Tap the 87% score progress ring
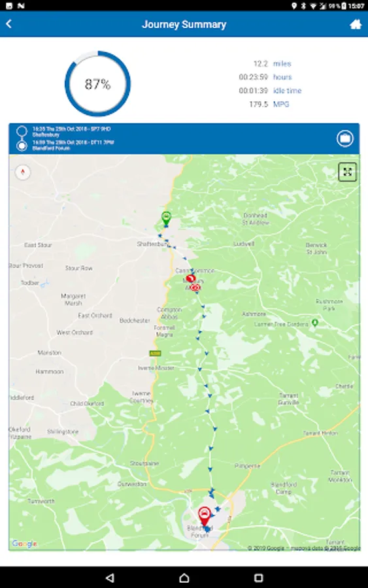Viewport: 368px width, 588px height. (x=97, y=84)
